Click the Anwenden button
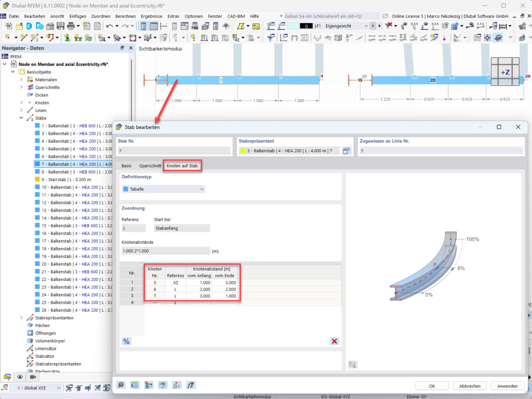The image size is (532, 399). click(507, 386)
